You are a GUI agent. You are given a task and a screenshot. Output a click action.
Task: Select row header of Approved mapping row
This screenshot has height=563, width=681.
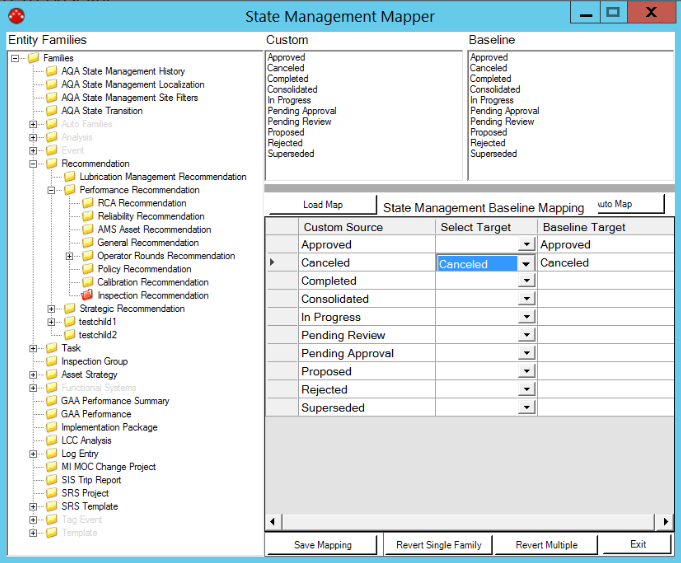(282, 244)
